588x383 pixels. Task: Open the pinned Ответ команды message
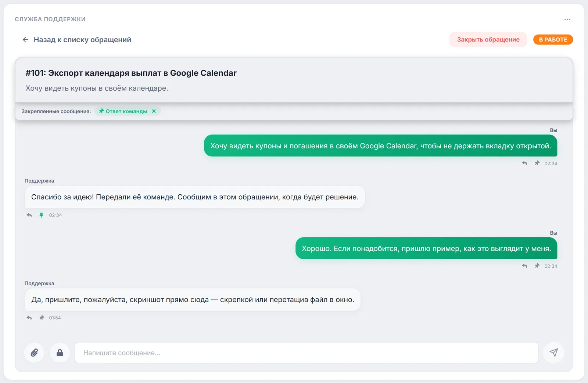123,111
